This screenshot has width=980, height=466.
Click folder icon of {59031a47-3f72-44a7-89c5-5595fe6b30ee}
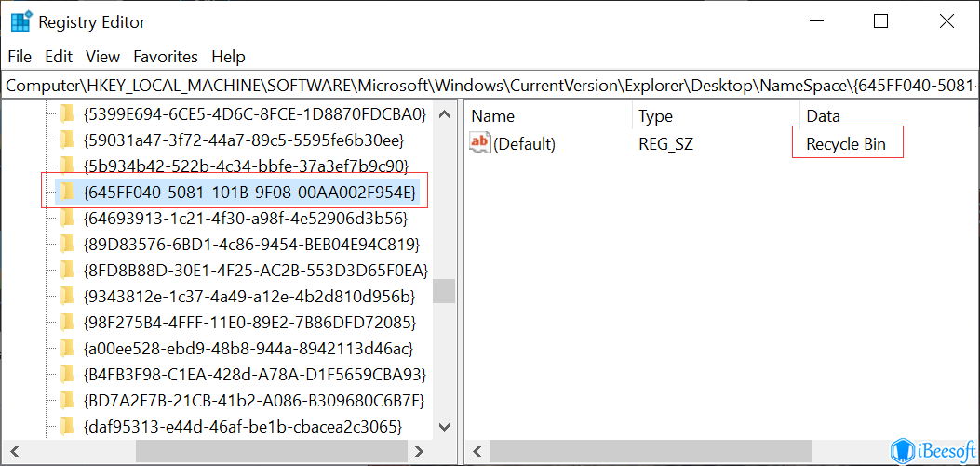67,140
